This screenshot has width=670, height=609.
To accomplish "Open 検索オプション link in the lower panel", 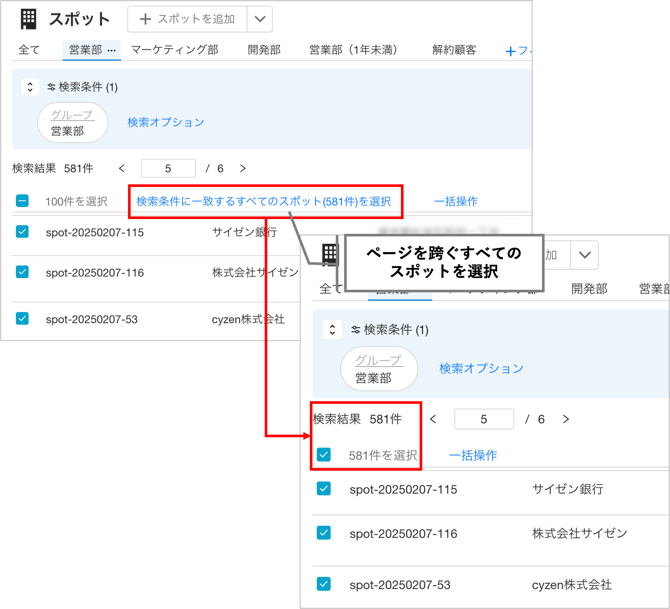I will click(x=481, y=368).
